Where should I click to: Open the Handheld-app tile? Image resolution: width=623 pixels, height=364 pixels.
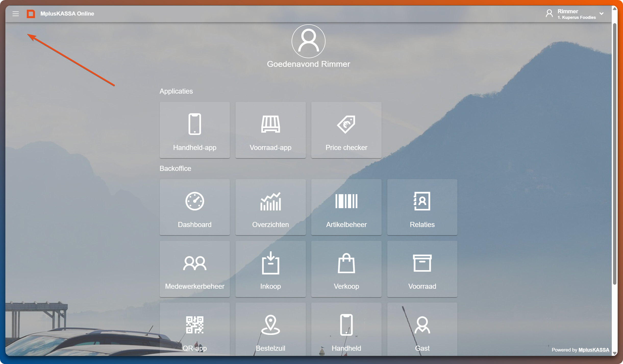point(195,130)
